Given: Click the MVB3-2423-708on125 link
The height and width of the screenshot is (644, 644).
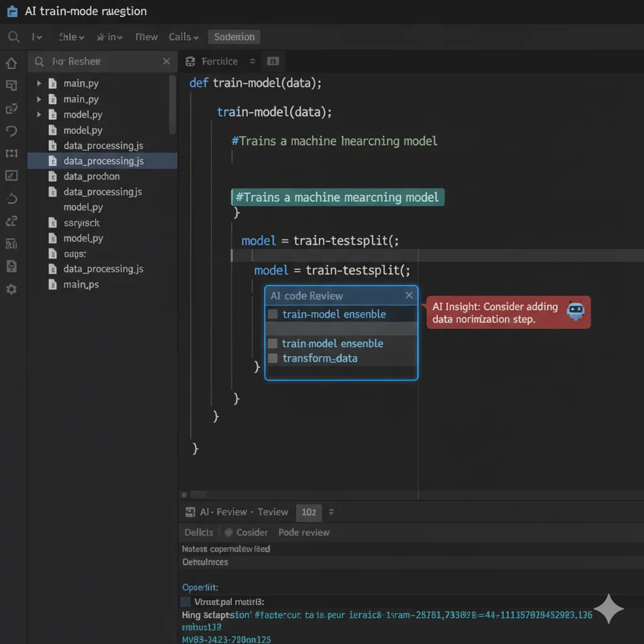Looking at the screenshot, I should (x=226, y=640).
